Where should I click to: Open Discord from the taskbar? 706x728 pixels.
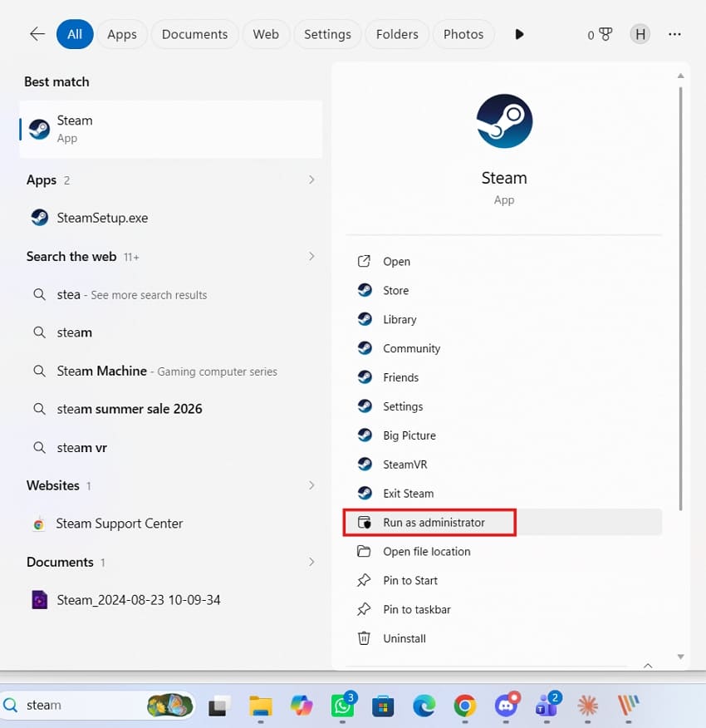[x=506, y=706]
